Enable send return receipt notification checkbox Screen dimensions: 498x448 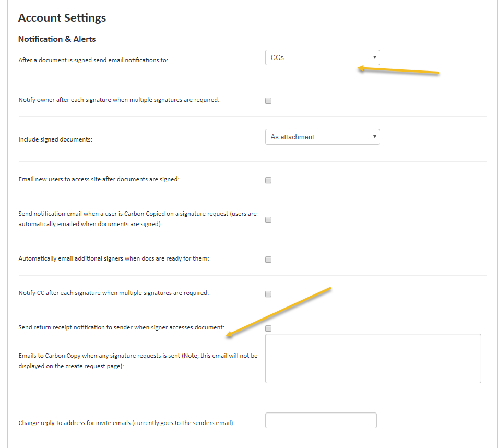point(268,328)
